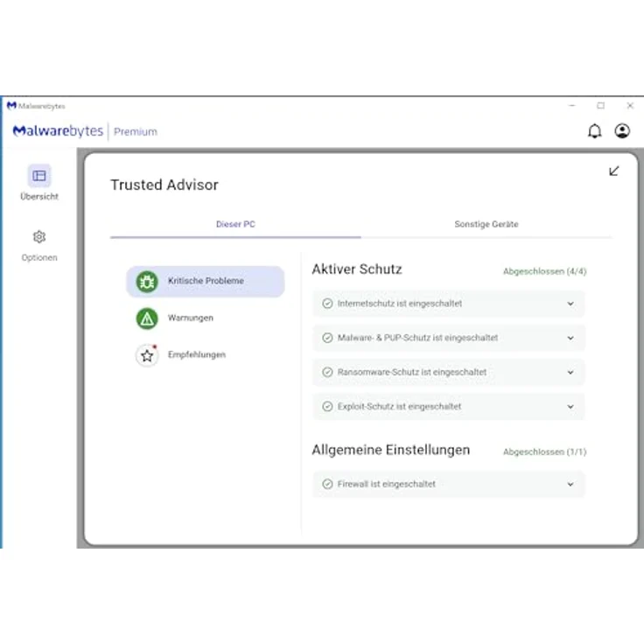Screen dimensions: 644x644
Task: Click the green bug icon for Kritische Probleme
Action: (x=147, y=282)
